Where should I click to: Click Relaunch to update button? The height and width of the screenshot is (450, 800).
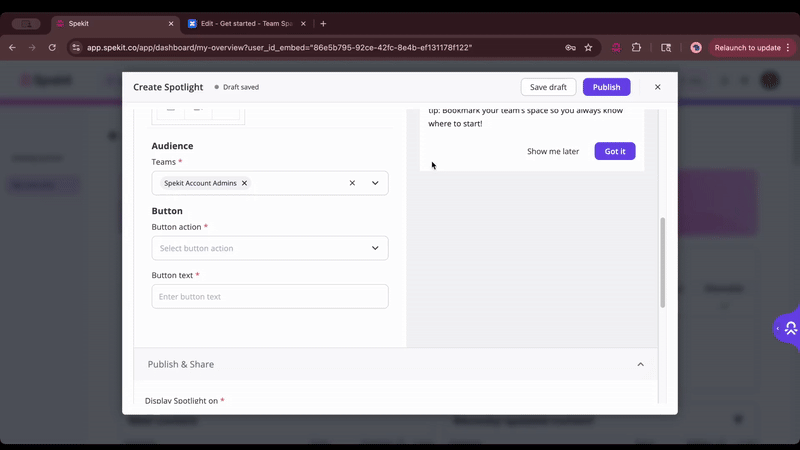pos(747,47)
